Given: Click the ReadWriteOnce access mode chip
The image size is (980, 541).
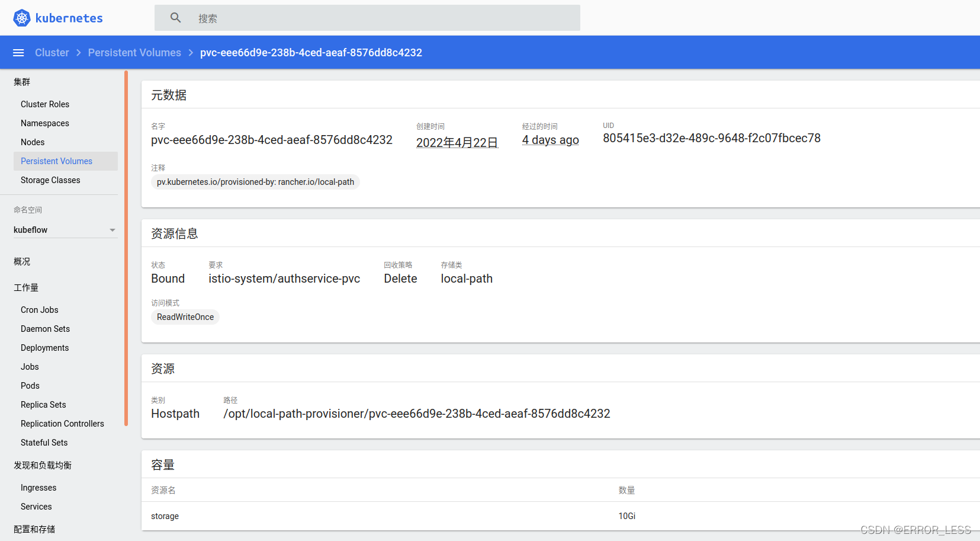Looking at the screenshot, I should [x=185, y=317].
